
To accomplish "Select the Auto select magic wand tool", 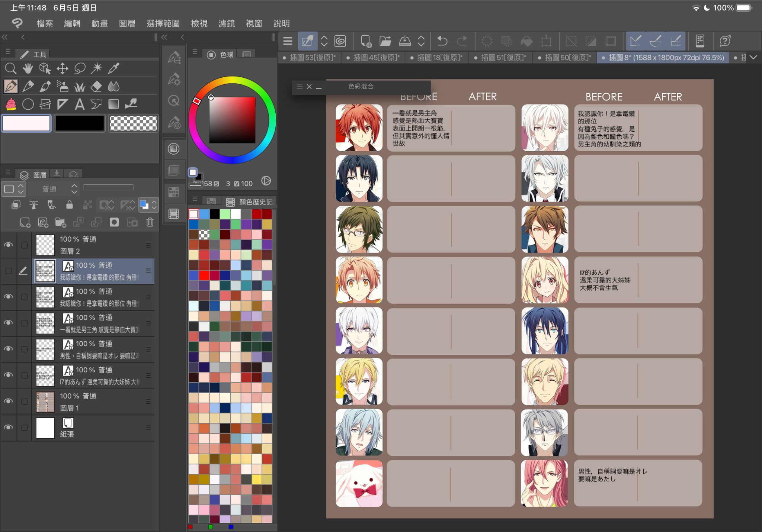I will click(97, 68).
